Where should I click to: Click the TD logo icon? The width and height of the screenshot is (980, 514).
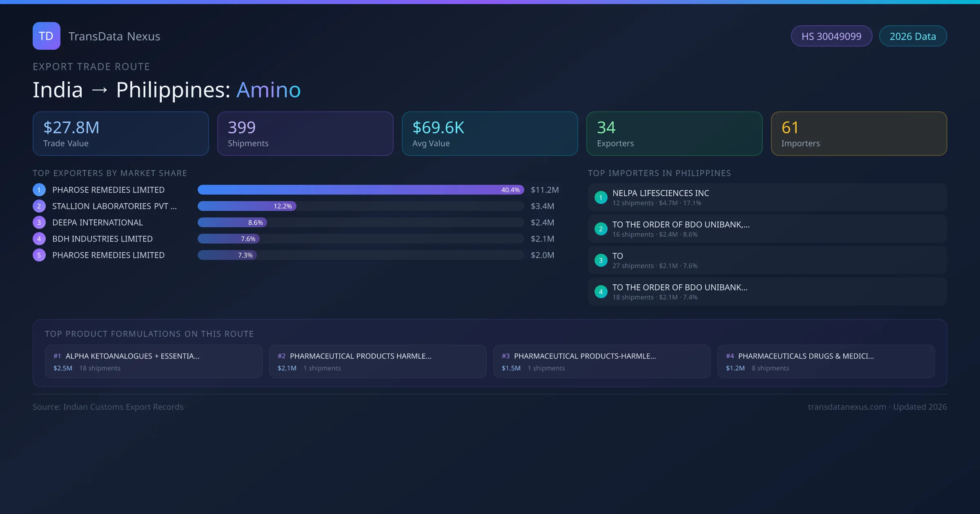46,36
